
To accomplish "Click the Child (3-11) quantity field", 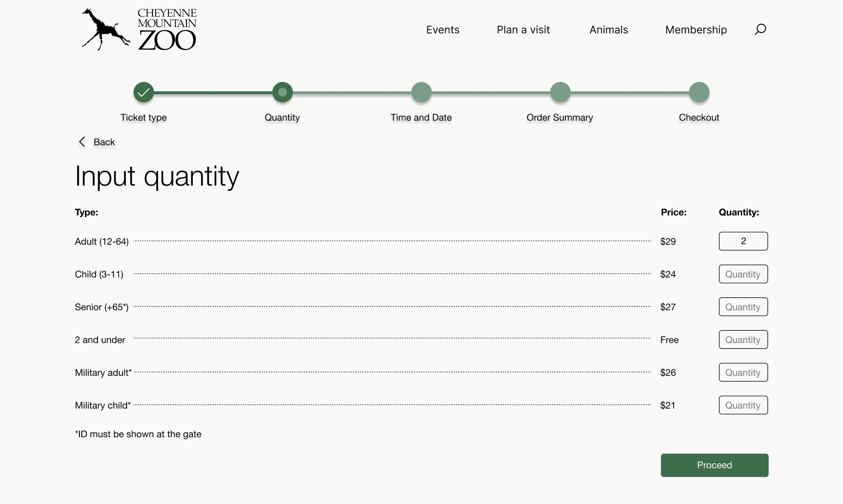I will tap(743, 274).
